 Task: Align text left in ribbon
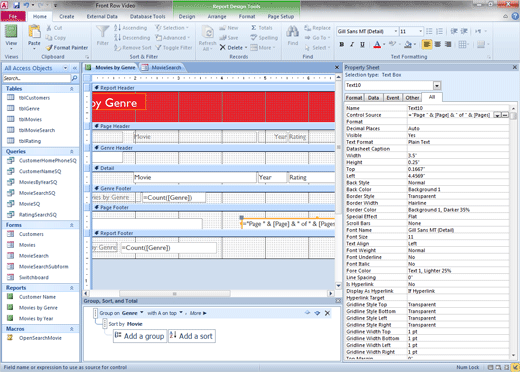pos(427,44)
